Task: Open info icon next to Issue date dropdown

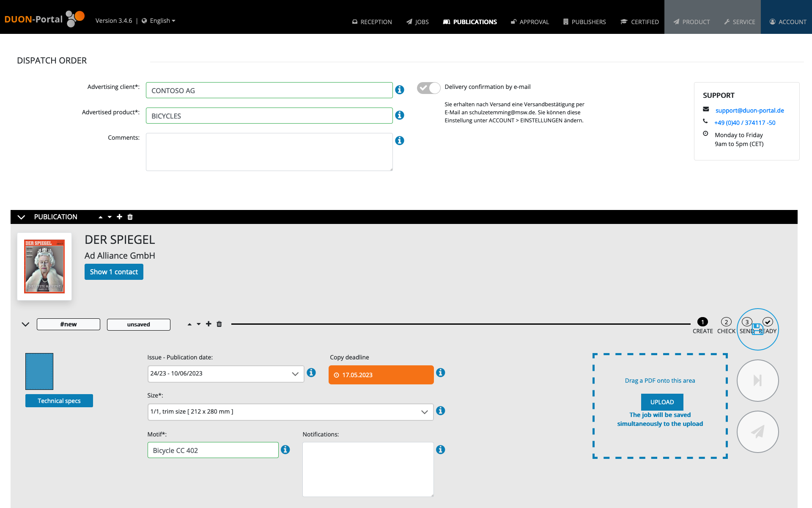Action: pos(311,373)
